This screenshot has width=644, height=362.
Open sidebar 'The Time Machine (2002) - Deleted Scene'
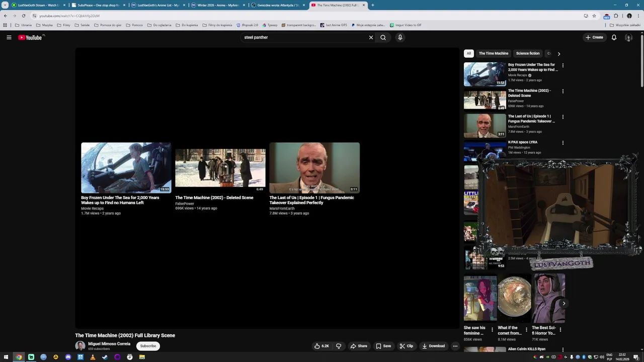pyautogui.click(x=529, y=93)
